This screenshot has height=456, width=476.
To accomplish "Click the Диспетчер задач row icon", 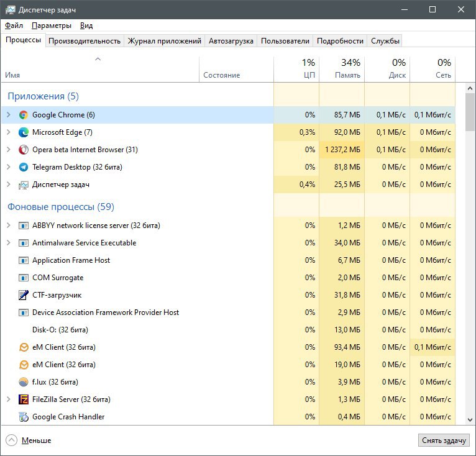I will pyautogui.click(x=24, y=185).
